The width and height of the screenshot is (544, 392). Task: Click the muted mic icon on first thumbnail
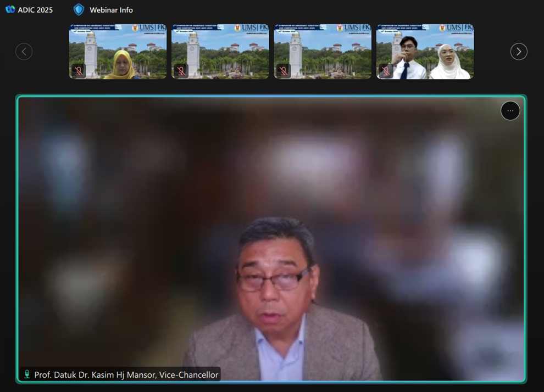pyautogui.click(x=79, y=71)
